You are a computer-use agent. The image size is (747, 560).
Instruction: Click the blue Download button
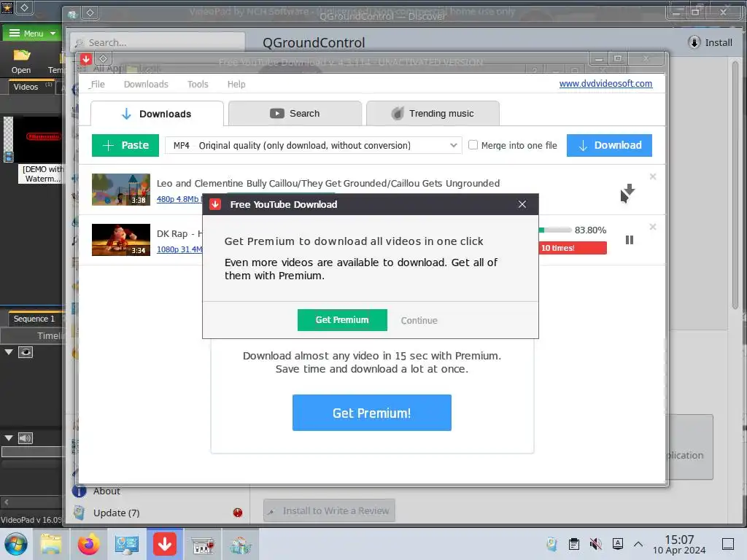pos(609,145)
